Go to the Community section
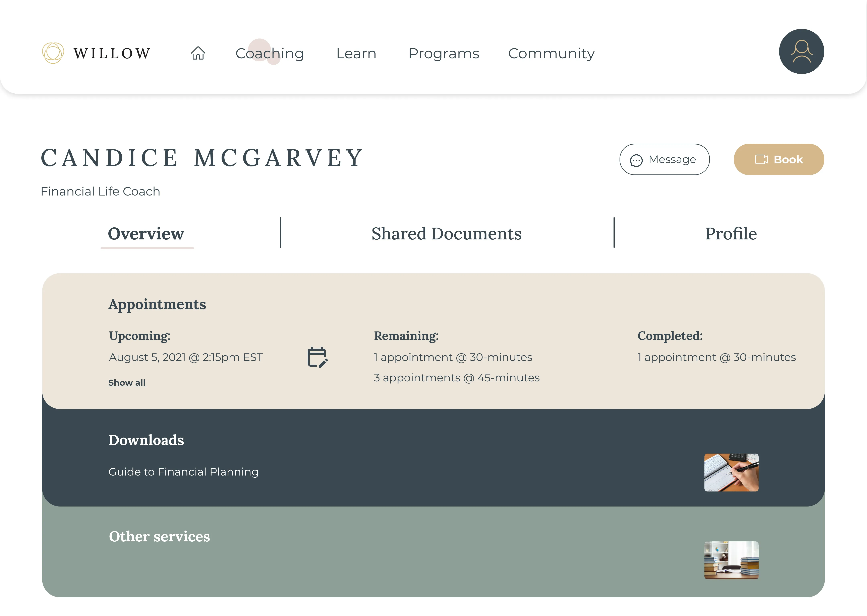This screenshot has height=616, width=867. (551, 54)
